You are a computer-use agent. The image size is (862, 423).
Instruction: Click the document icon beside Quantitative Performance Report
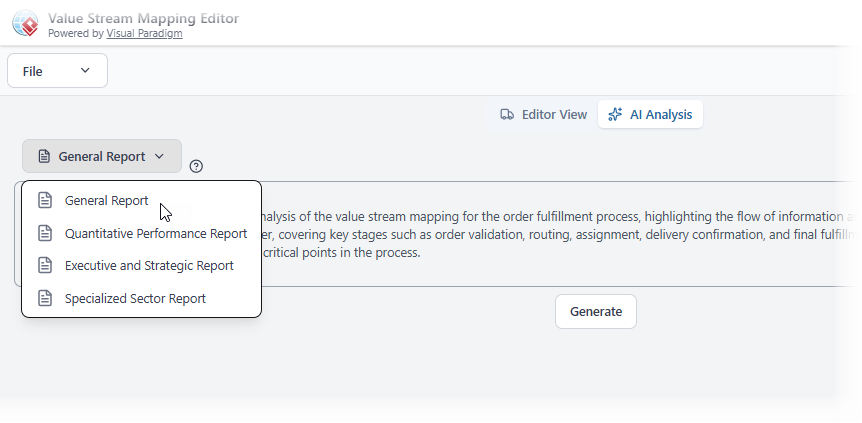(x=44, y=234)
